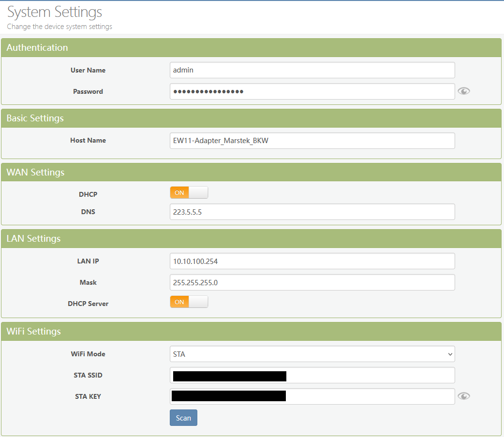Click the WAN Settings section header
Viewport: 504px width, 437px height.
(x=252, y=172)
